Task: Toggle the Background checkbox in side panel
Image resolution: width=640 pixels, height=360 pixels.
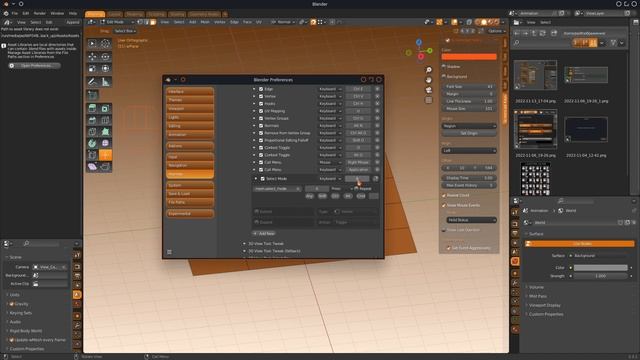Action: (444, 76)
